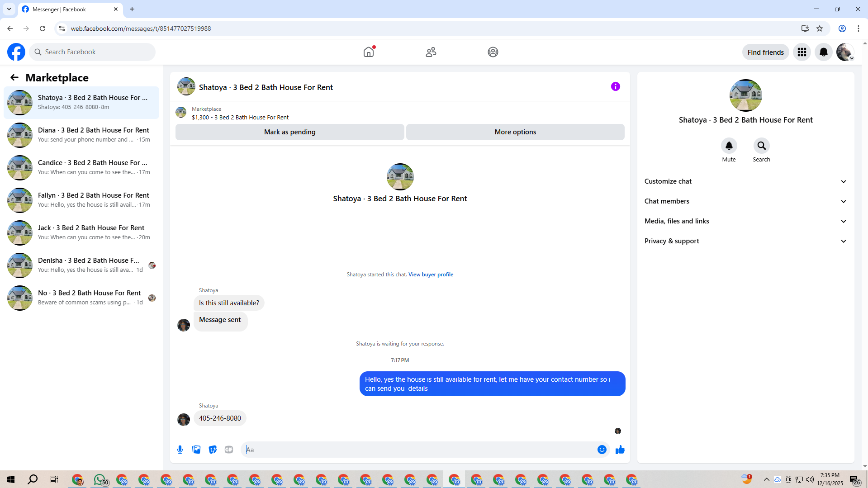Open the Jack conversation in the list
Viewport: 868px width, 488px height.
[x=81, y=233]
